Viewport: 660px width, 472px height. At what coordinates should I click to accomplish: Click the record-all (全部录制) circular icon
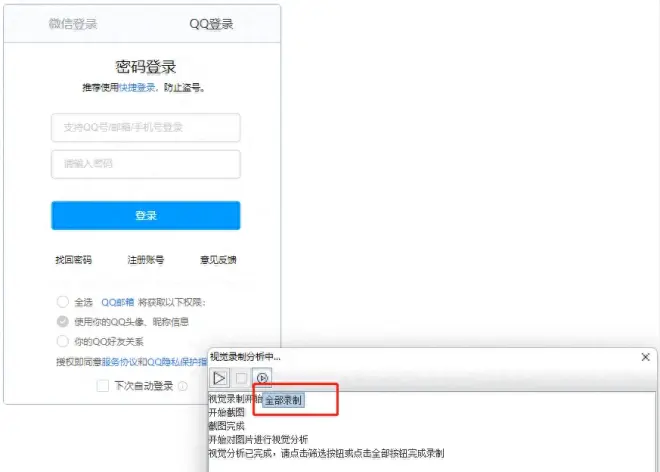262,378
